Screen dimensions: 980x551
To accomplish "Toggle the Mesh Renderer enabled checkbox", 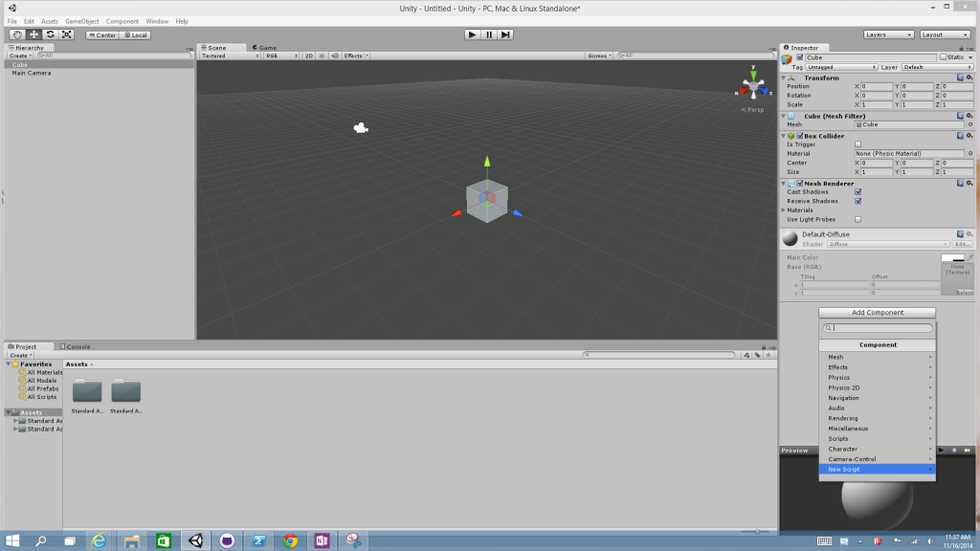I will click(x=799, y=184).
